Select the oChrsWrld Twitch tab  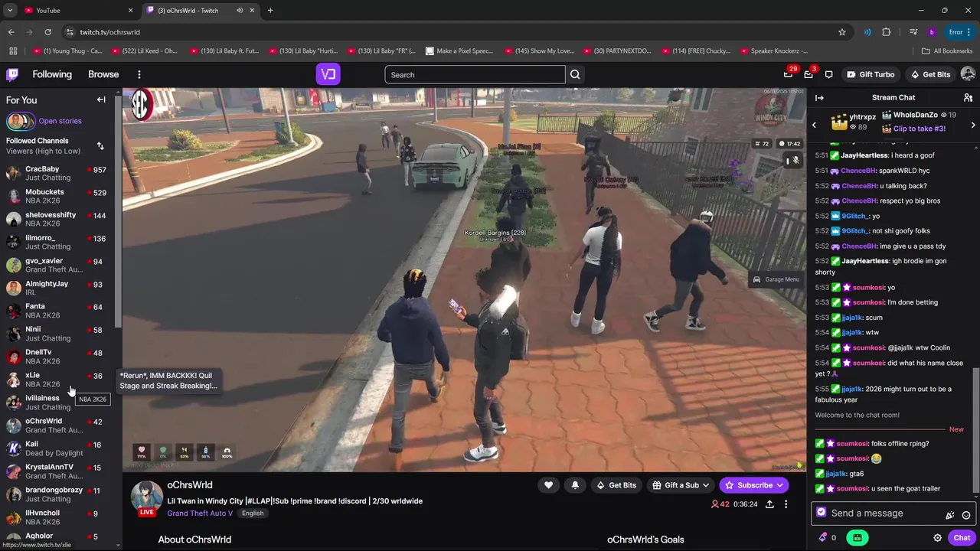click(x=201, y=10)
